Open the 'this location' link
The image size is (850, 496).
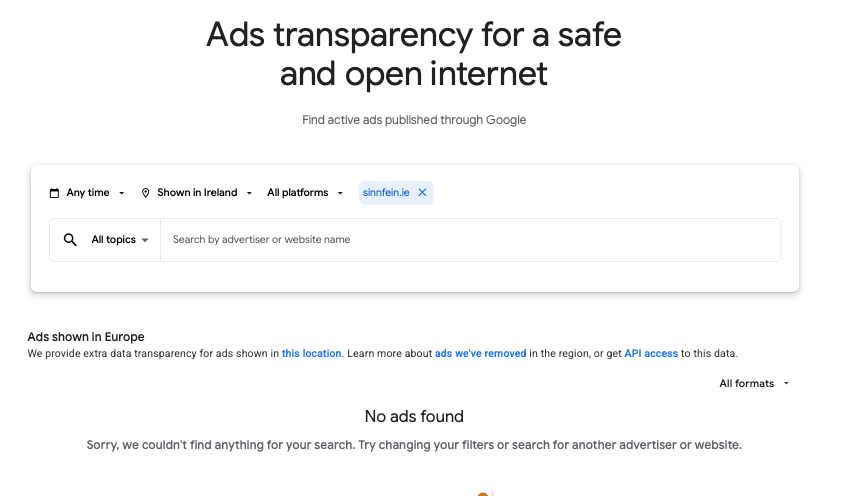pos(311,353)
